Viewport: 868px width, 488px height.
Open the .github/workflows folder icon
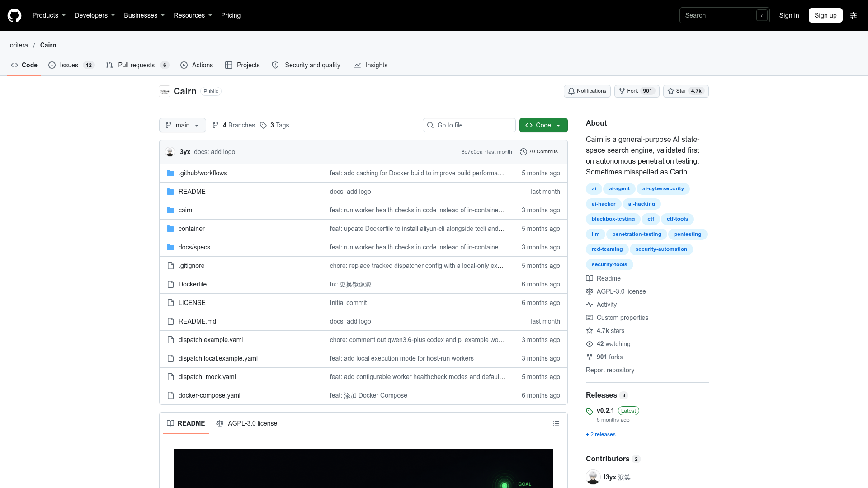(x=170, y=173)
